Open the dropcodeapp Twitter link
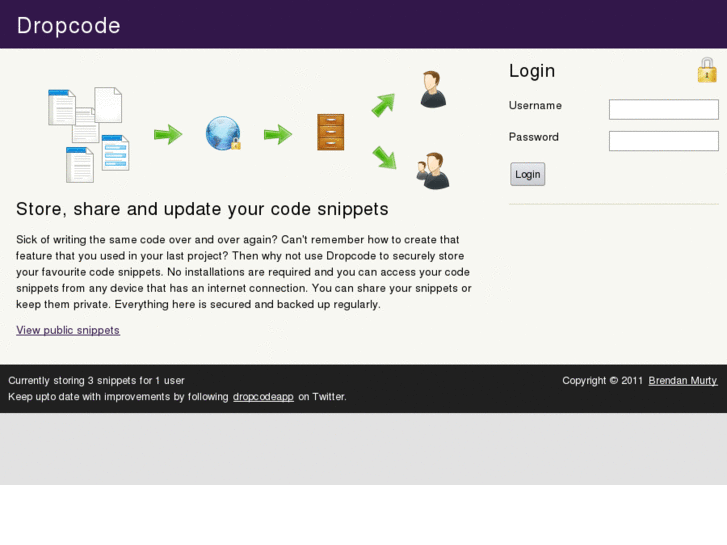The image size is (727, 545). point(263,397)
